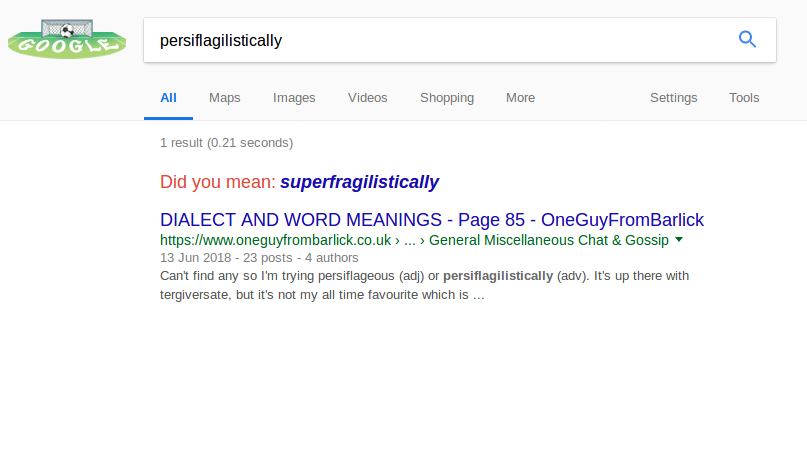Click the oneguyfrombarlick.co.uk green URL

point(275,240)
